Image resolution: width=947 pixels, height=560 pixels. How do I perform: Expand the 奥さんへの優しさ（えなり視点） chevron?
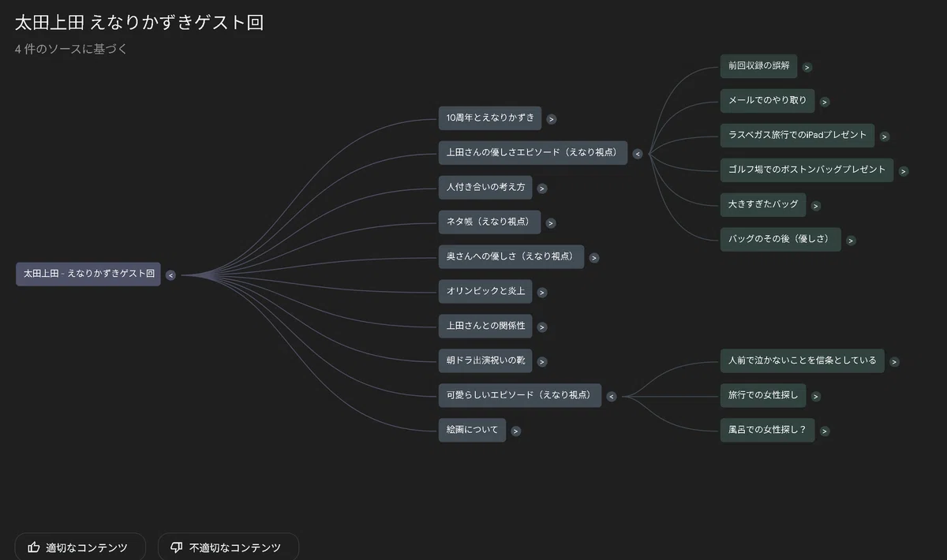click(594, 258)
